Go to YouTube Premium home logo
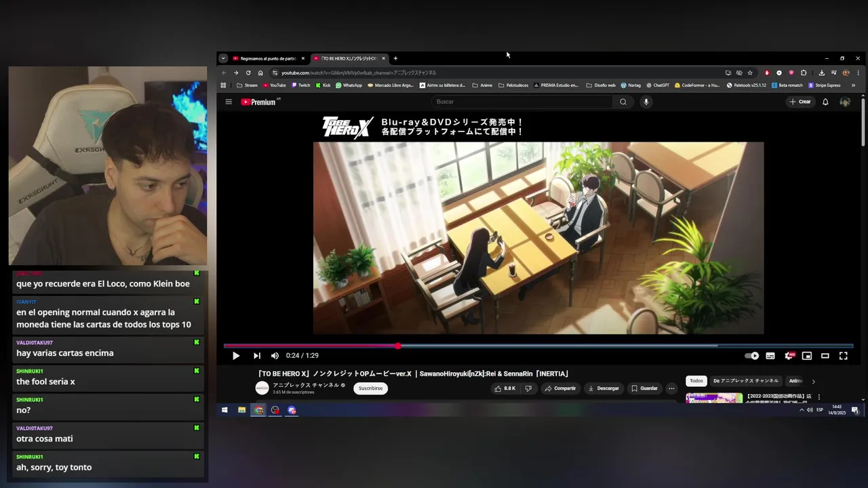This screenshot has height=488, width=868. (x=258, y=102)
